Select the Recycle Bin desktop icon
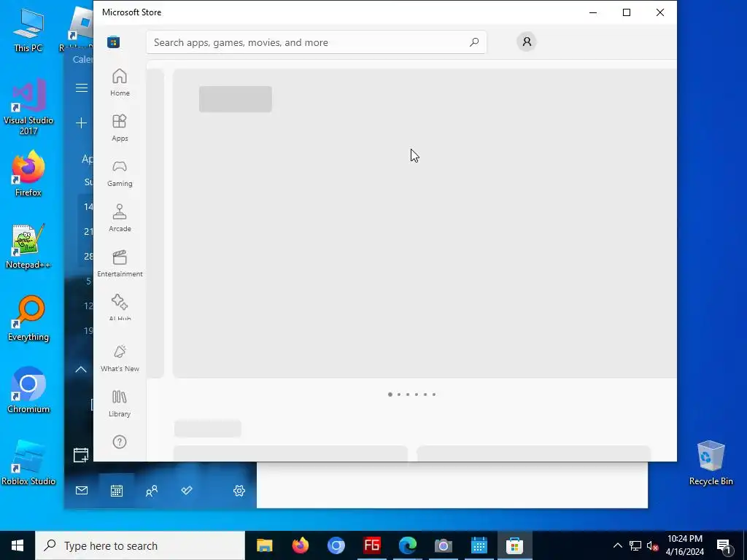This screenshot has width=747, height=560. tap(711, 463)
